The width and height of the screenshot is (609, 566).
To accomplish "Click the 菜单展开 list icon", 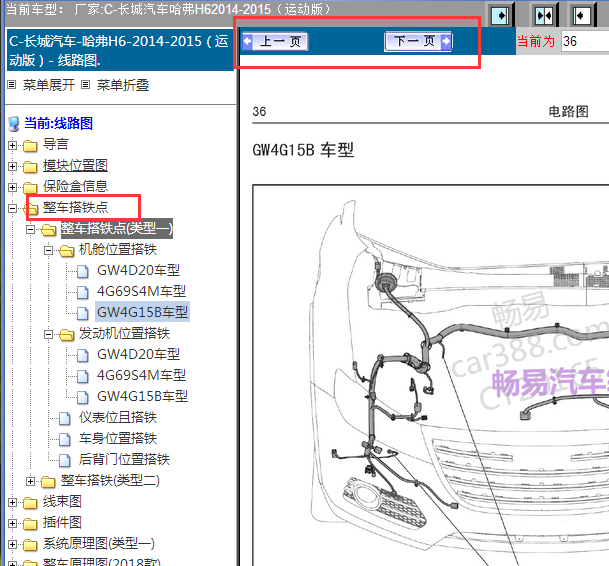I will click(12, 84).
